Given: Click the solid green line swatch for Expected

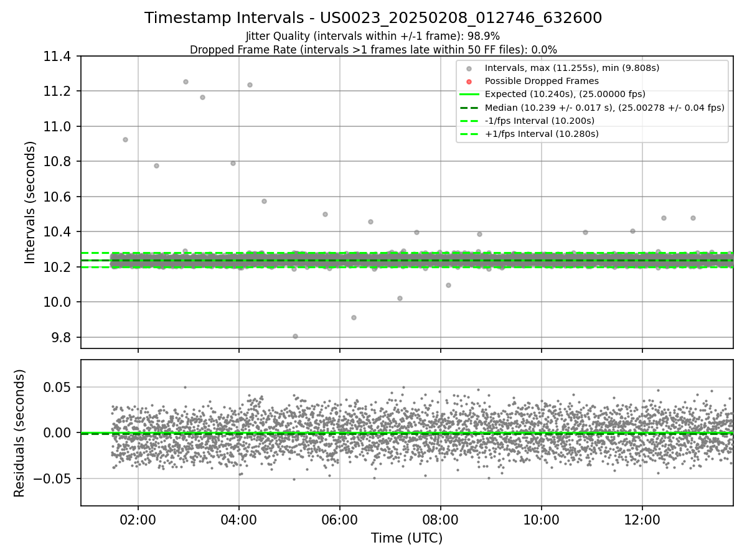Looking at the screenshot, I should (x=469, y=95).
